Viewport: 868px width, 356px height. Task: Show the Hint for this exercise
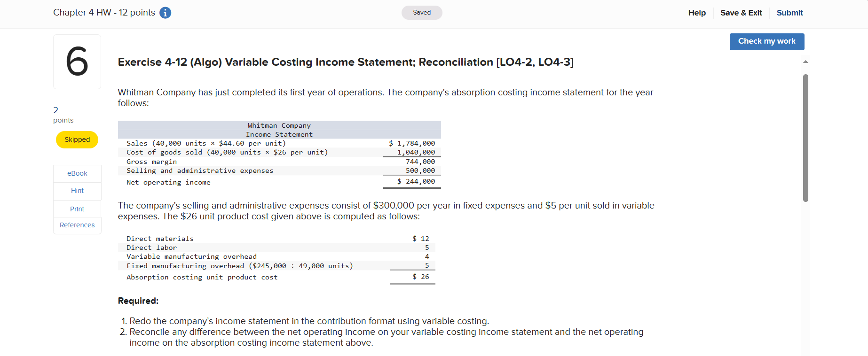coord(77,191)
